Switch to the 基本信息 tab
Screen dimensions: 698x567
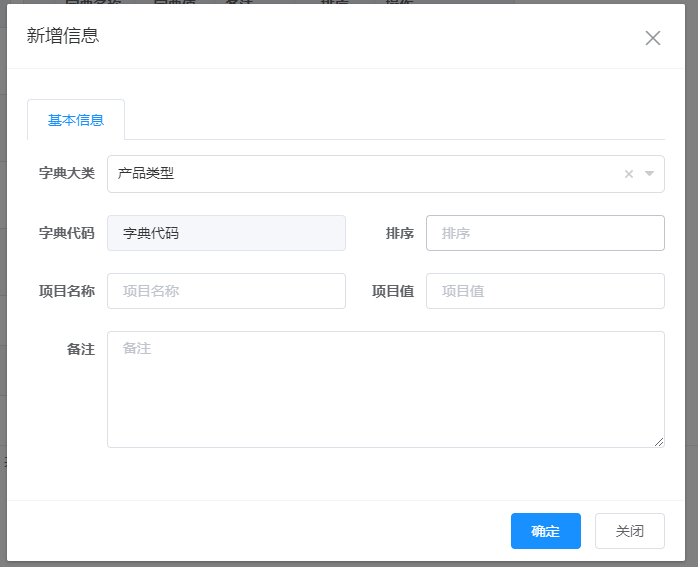76,120
